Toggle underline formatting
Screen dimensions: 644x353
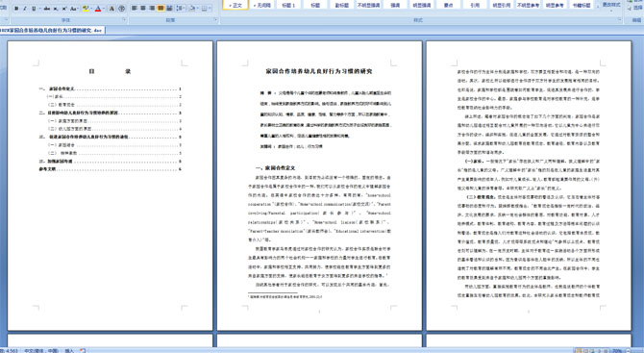pyautogui.click(x=34, y=9)
